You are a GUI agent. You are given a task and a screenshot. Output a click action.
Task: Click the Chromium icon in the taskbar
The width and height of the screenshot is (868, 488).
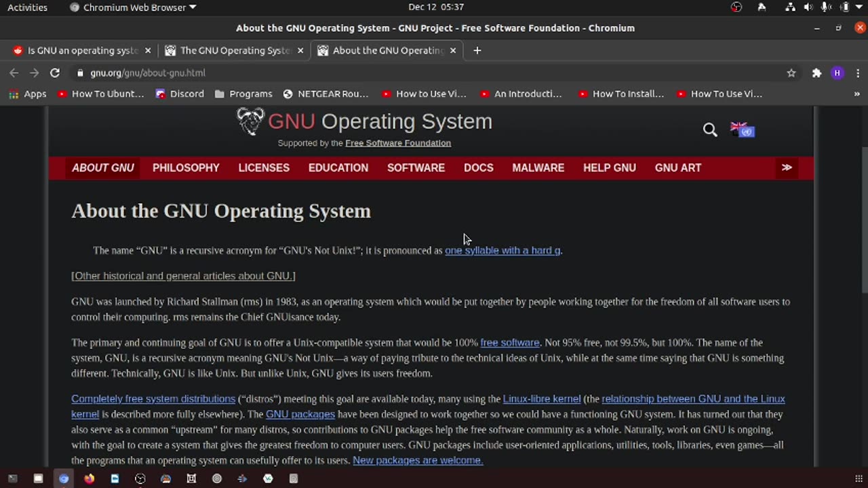tap(64, 479)
